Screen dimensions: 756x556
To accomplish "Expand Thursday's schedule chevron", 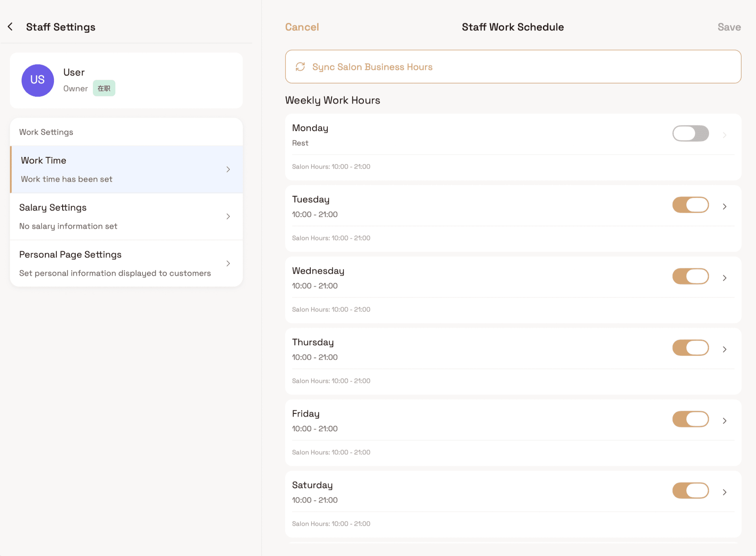I will [x=724, y=349].
